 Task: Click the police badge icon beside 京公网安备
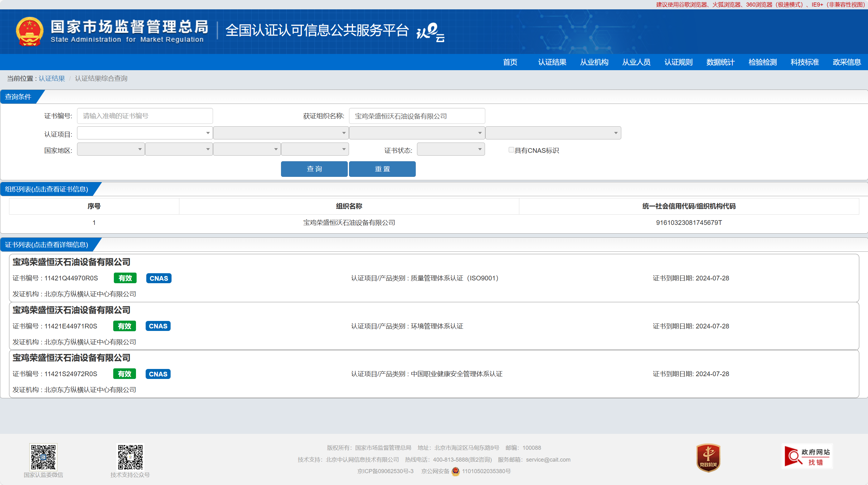[x=456, y=471]
